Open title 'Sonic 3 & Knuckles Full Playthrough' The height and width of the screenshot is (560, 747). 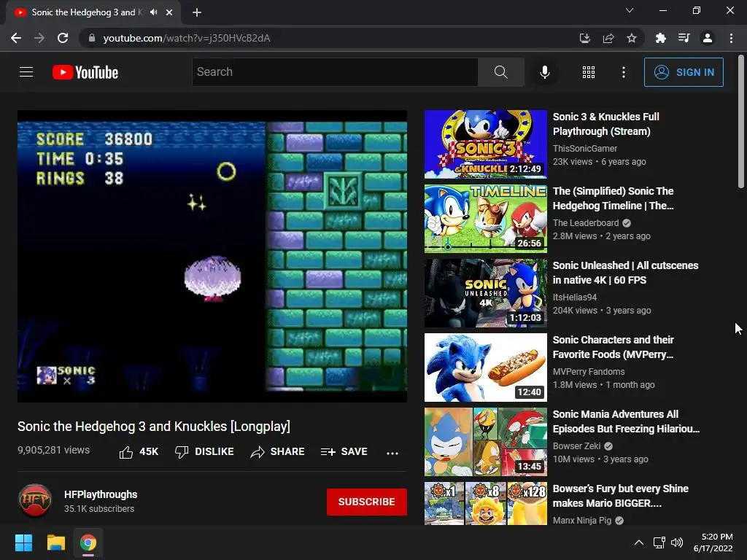[x=606, y=124]
